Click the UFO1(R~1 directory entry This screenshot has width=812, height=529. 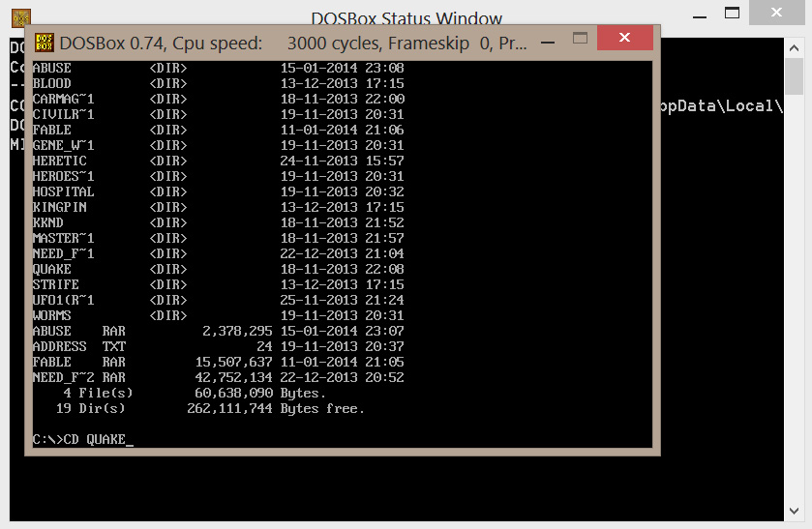[x=218, y=300]
